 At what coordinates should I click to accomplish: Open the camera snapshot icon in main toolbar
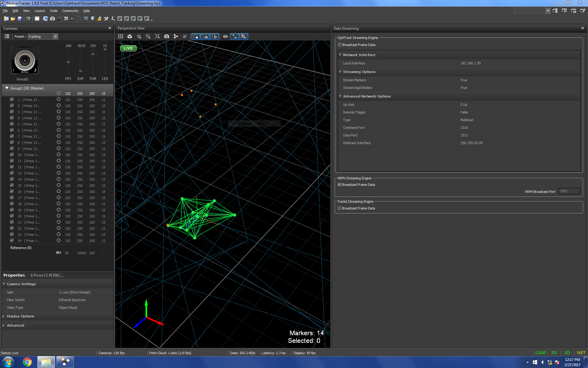(x=52, y=19)
